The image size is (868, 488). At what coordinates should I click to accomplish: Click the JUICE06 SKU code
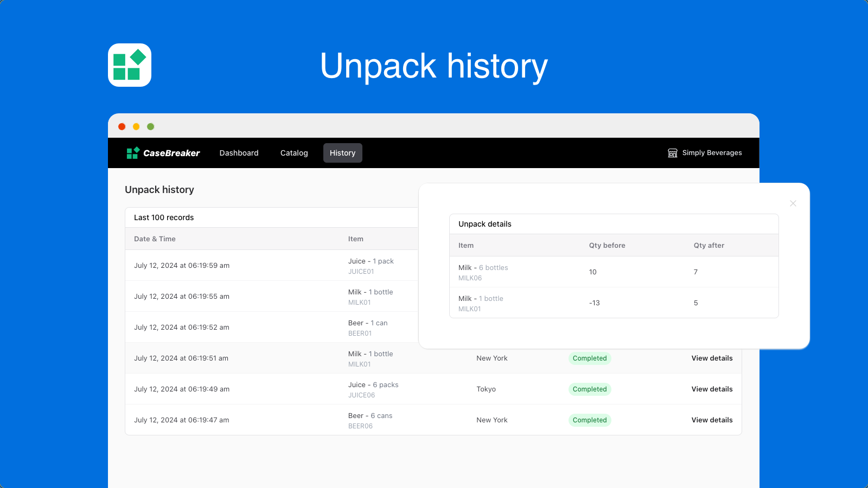pyautogui.click(x=361, y=395)
